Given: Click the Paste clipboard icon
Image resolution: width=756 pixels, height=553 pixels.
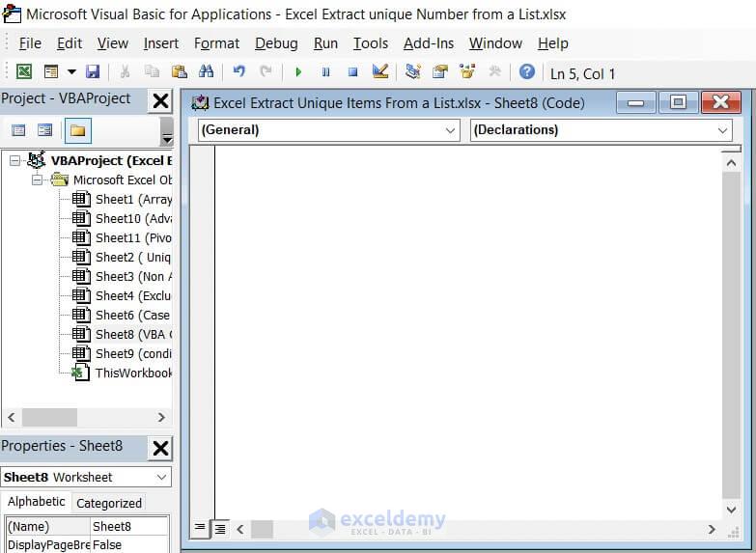Looking at the screenshot, I should coord(180,71).
